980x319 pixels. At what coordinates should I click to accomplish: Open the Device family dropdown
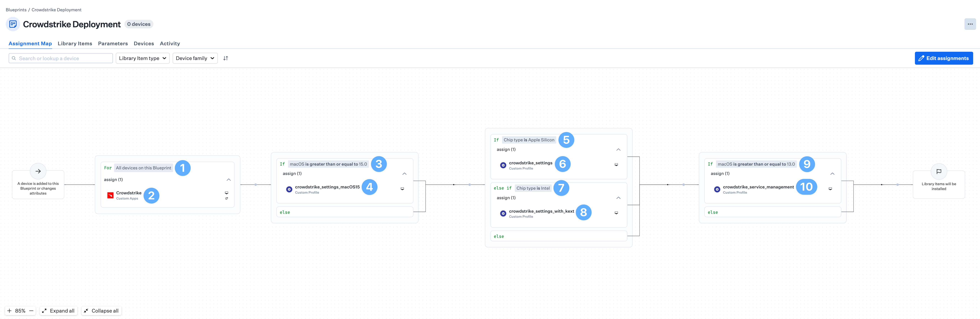coord(195,58)
